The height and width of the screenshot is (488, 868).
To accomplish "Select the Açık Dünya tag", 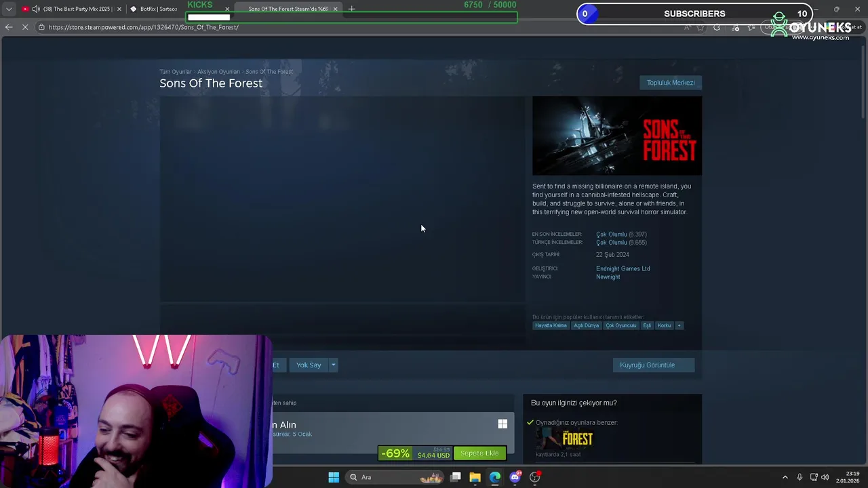I will [587, 325].
